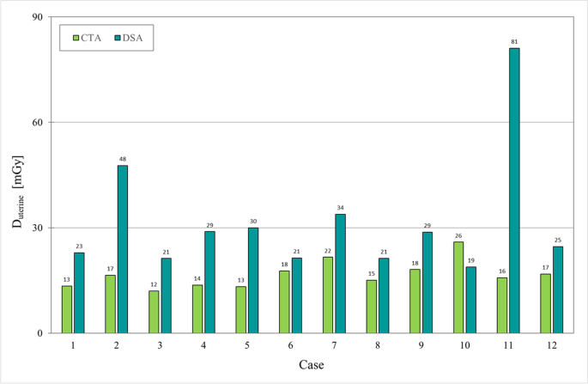Select the DSA bar for Case 1

[79, 293]
